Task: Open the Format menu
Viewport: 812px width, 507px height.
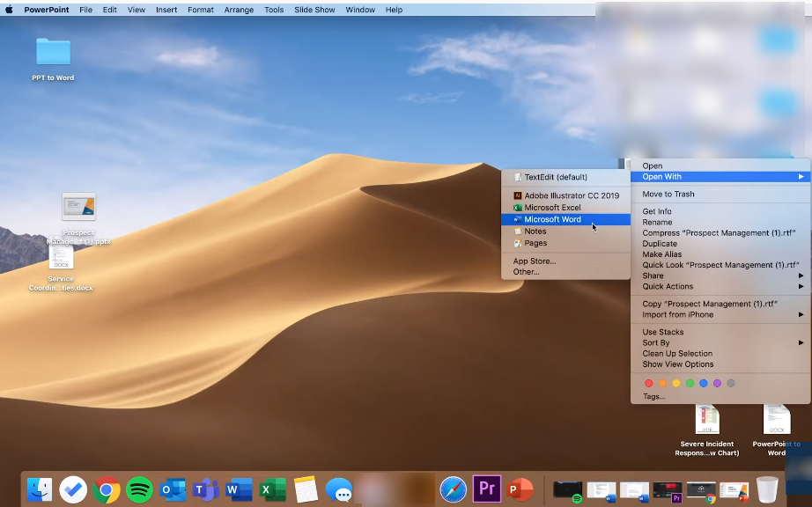Action: [x=201, y=10]
